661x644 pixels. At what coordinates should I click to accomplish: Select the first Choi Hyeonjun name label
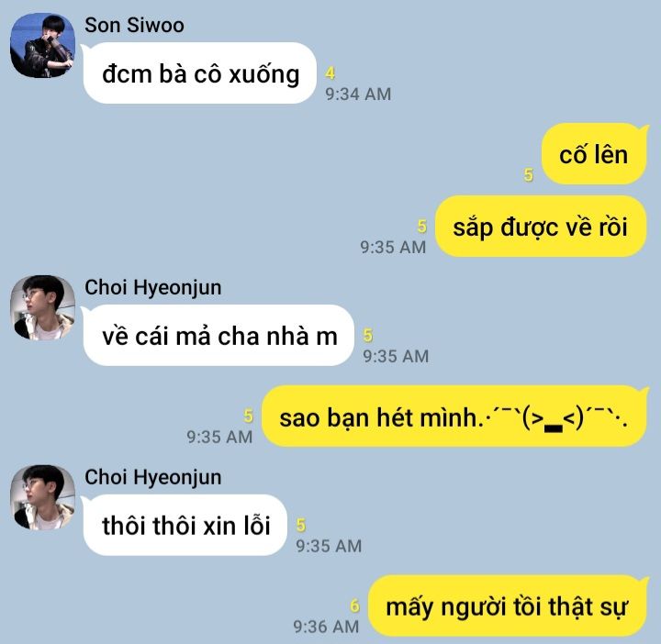153,288
